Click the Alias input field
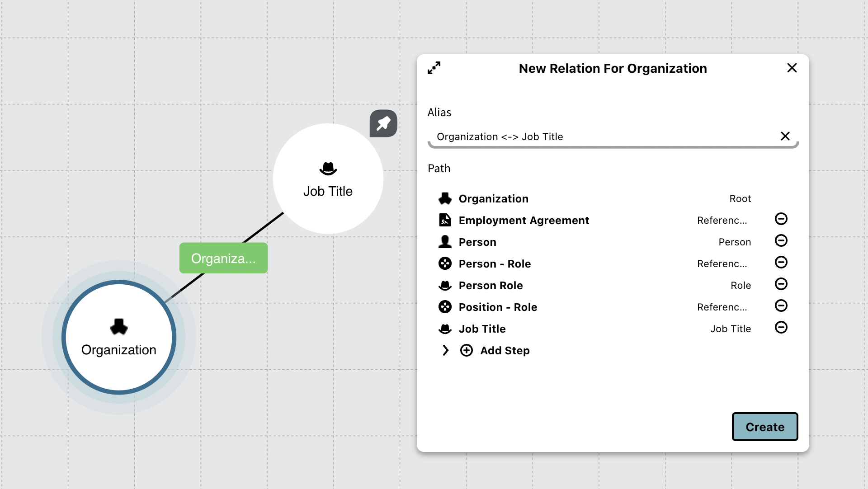 coord(601,137)
